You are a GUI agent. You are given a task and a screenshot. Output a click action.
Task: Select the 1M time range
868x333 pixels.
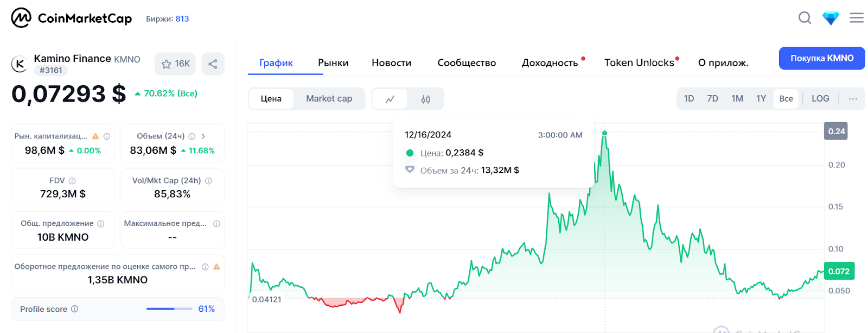[737, 99]
